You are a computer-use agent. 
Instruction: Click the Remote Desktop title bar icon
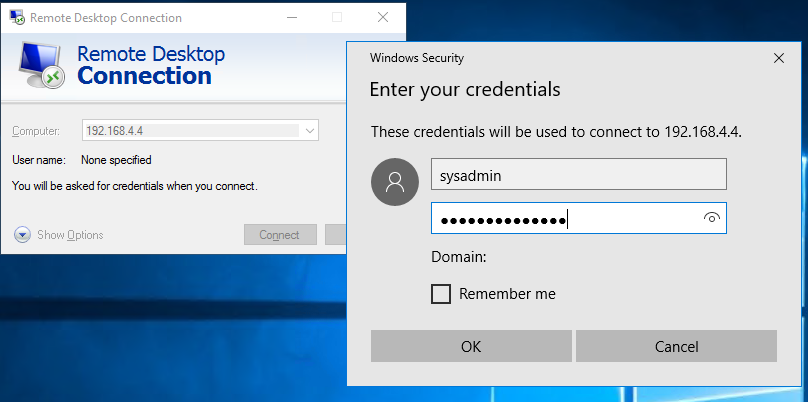17,18
